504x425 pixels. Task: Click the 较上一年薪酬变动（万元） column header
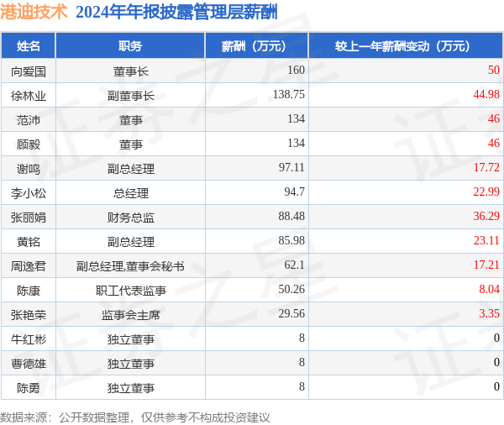tap(406, 46)
